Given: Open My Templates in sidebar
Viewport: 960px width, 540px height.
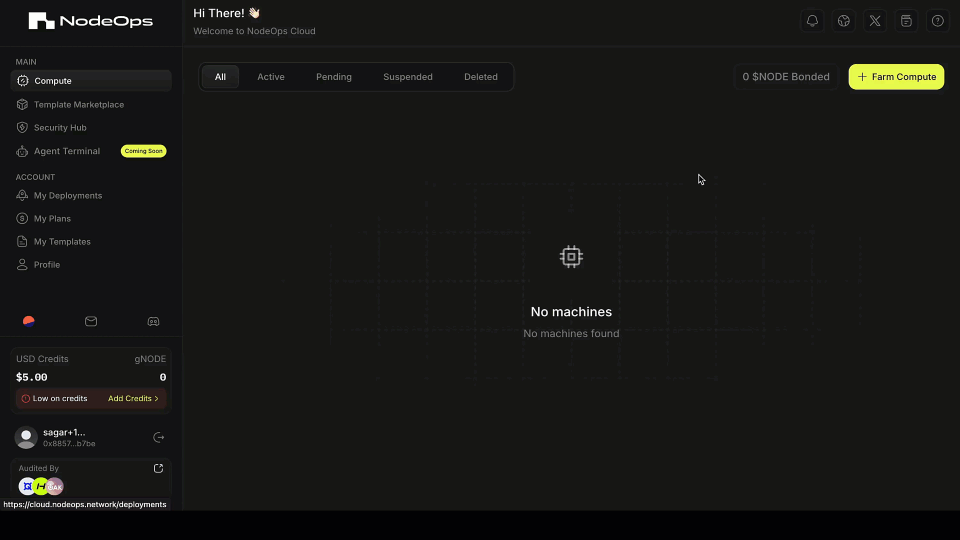Looking at the screenshot, I should click(91, 241).
